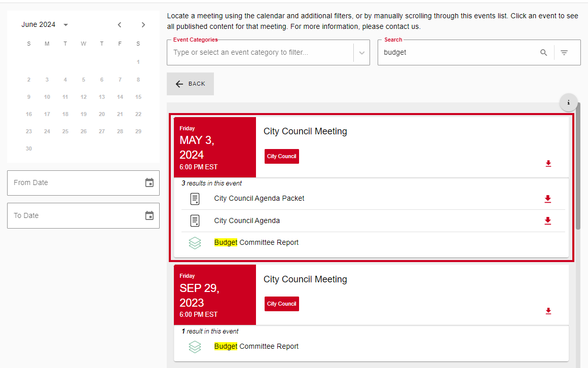Click the City Council tag on May 3 meeting
Screen dimensions: 588x368
(x=282, y=157)
